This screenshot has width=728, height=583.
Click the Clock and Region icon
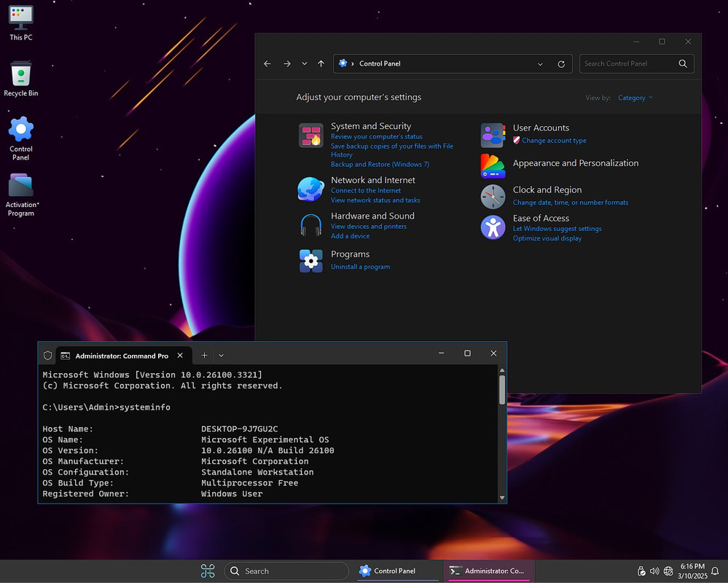point(493,196)
